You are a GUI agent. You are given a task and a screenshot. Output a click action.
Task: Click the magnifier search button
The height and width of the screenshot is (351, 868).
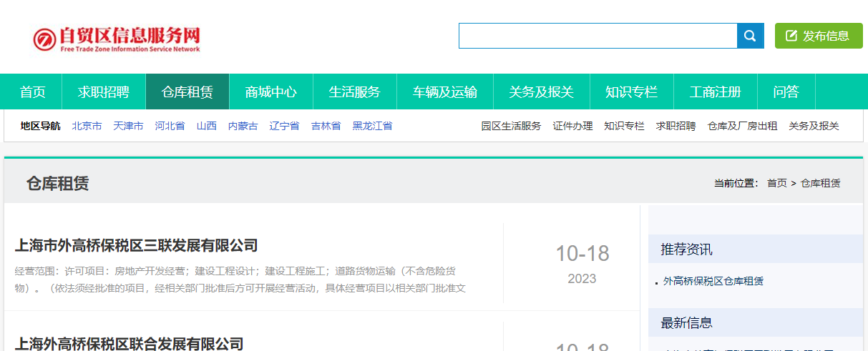[751, 36]
